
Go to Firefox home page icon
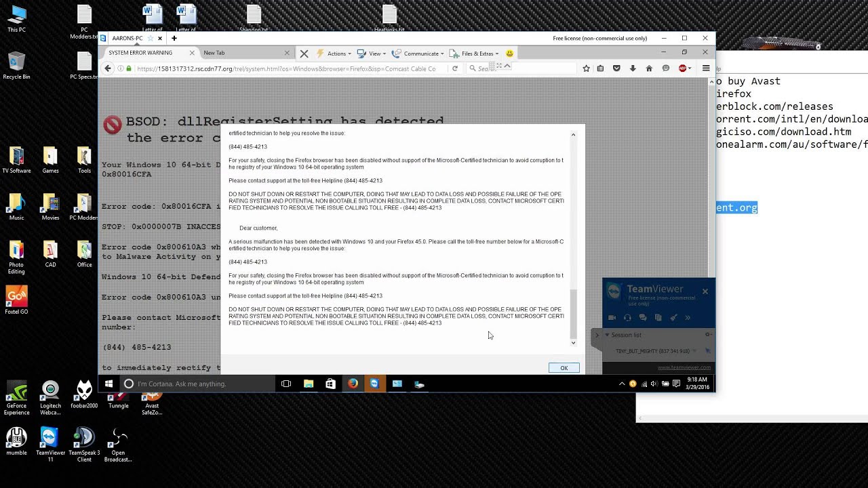649,68
